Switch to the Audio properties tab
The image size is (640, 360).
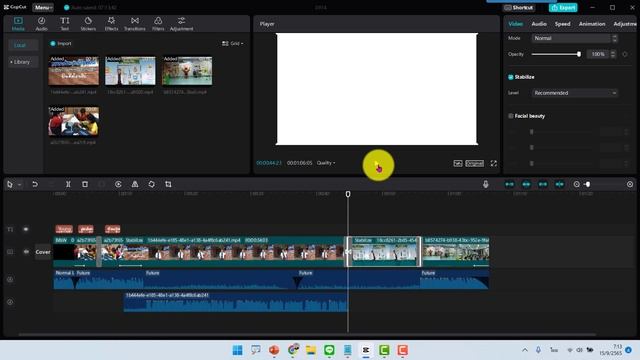(x=539, y=24)
